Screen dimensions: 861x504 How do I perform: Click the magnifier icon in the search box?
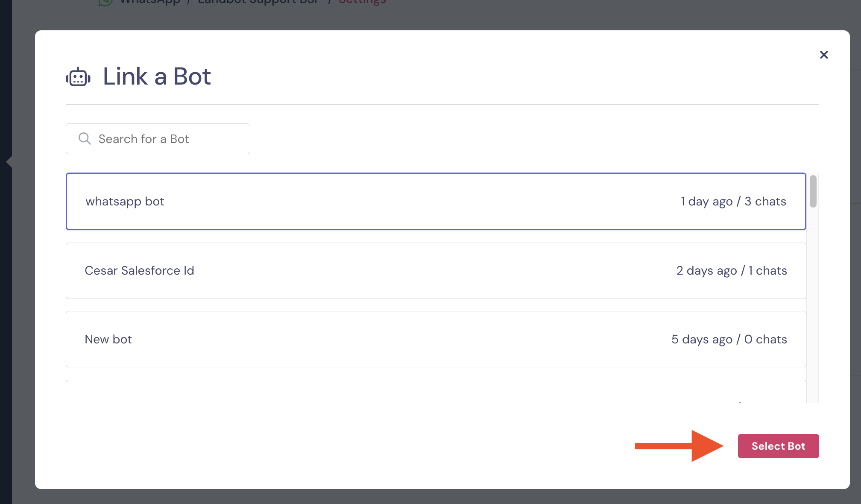coord(85,138)
